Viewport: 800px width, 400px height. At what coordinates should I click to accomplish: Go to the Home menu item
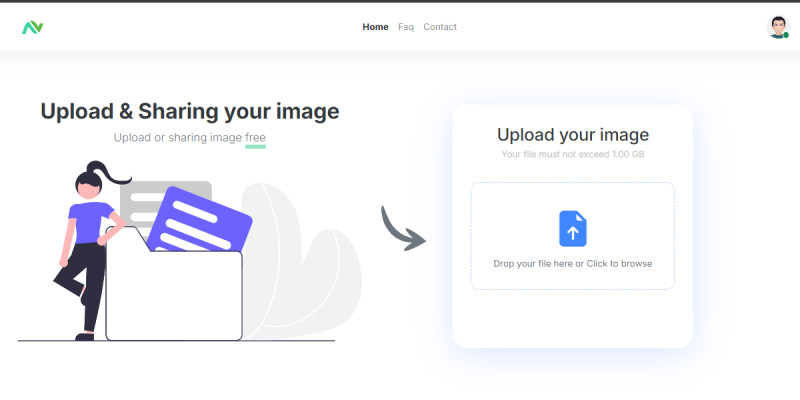tap(375, 27)
